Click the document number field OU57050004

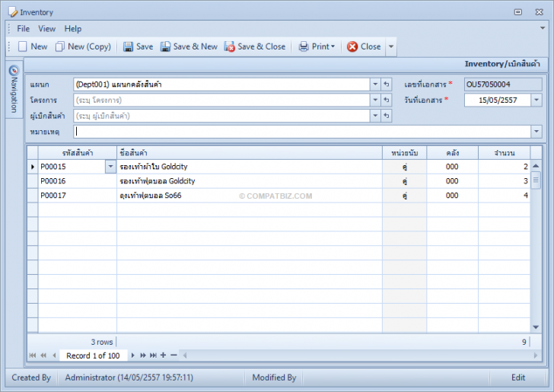pos(503,84)
